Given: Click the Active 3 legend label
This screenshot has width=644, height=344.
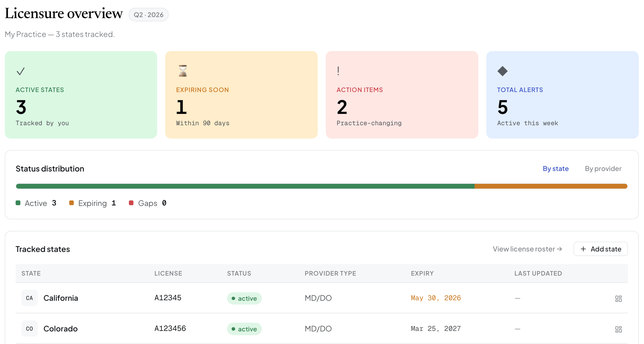Looking at the screenshot, I should coord(41,203).
